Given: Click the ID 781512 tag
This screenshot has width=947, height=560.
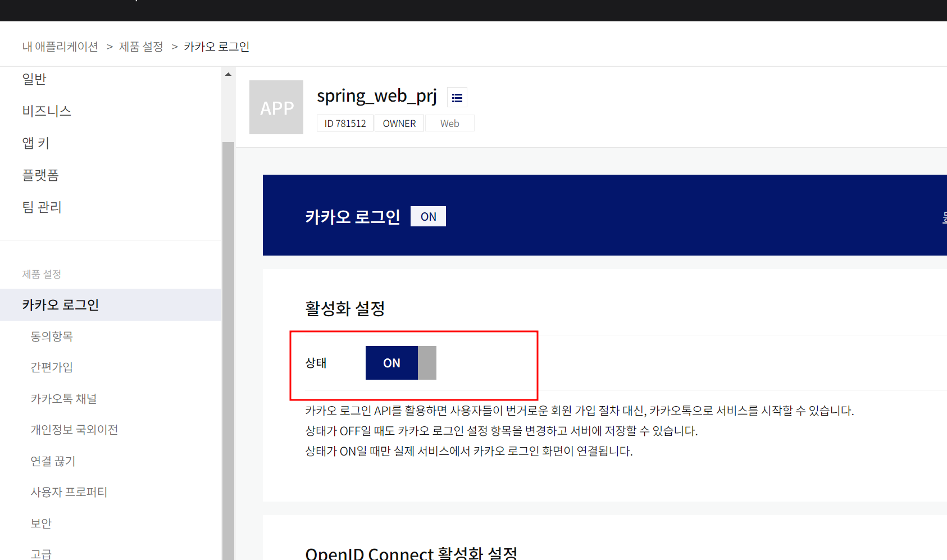Looking at the screenshot, I should tap(345, 124).
